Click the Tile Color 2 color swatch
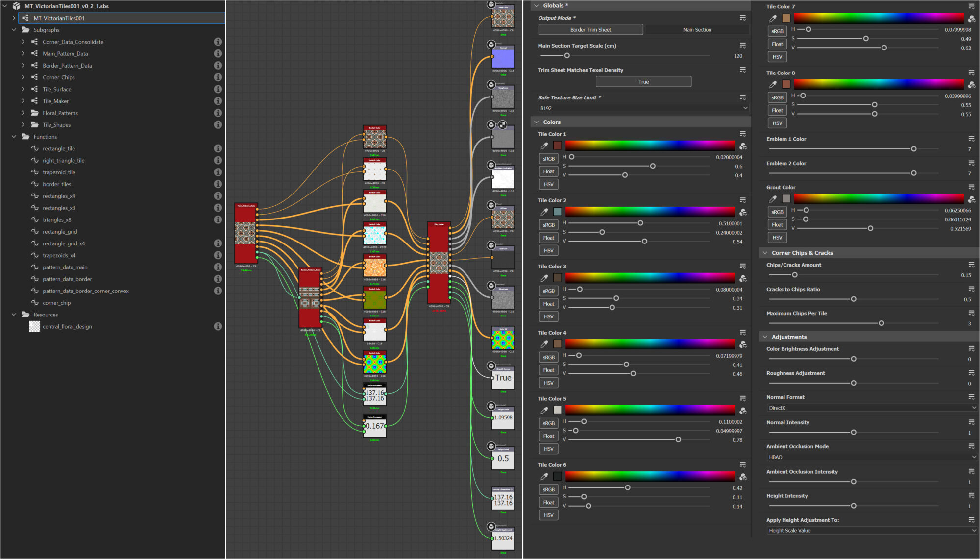The image size is (980, 559). pyautogui.click(x=557, y=211)
